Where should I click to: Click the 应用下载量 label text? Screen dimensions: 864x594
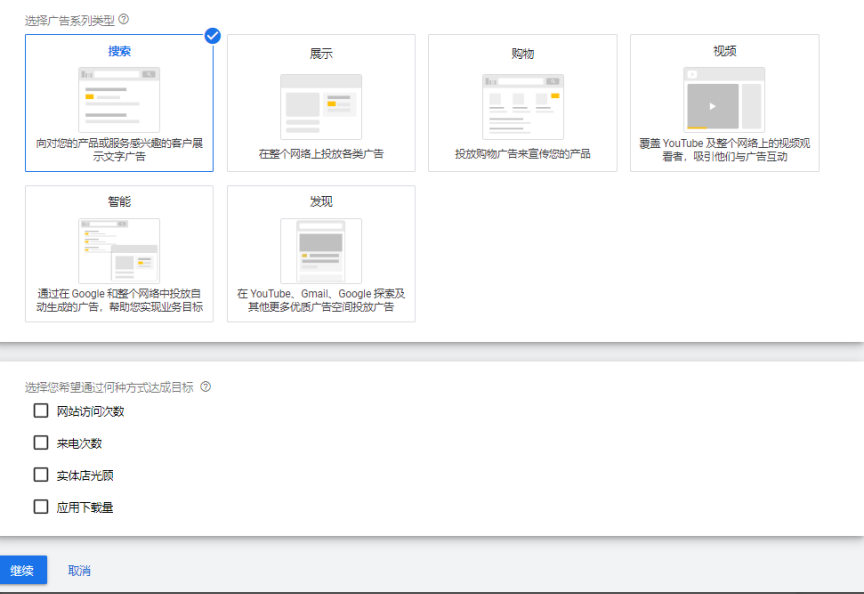pyautogui.click(x=85, y=507)
